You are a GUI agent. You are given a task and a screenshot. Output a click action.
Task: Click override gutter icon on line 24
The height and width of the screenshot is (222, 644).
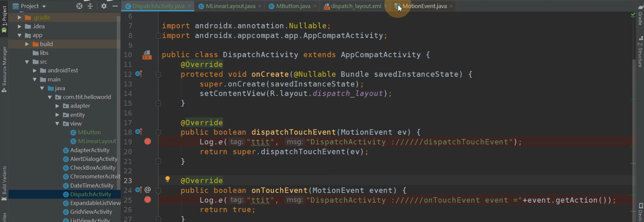[139, 190]
